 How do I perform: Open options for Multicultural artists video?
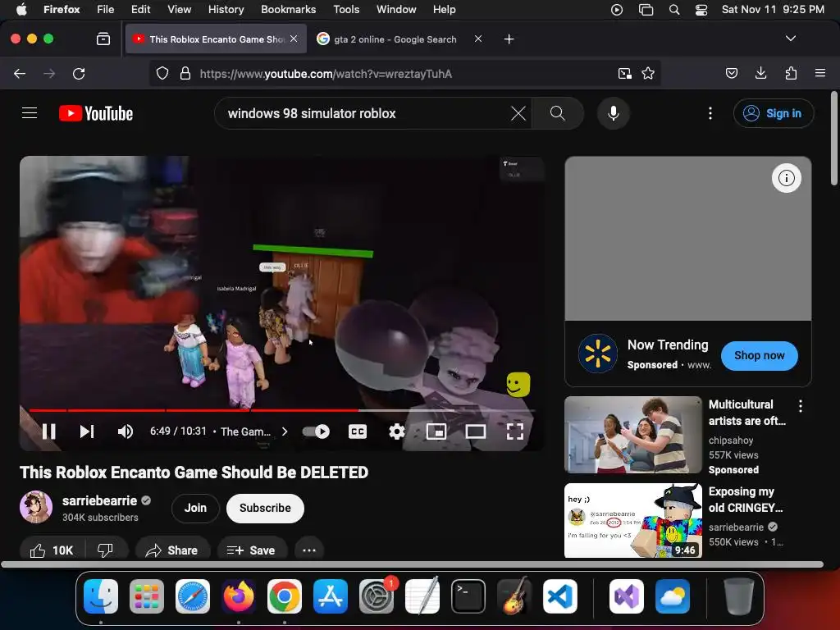point(801,406)
